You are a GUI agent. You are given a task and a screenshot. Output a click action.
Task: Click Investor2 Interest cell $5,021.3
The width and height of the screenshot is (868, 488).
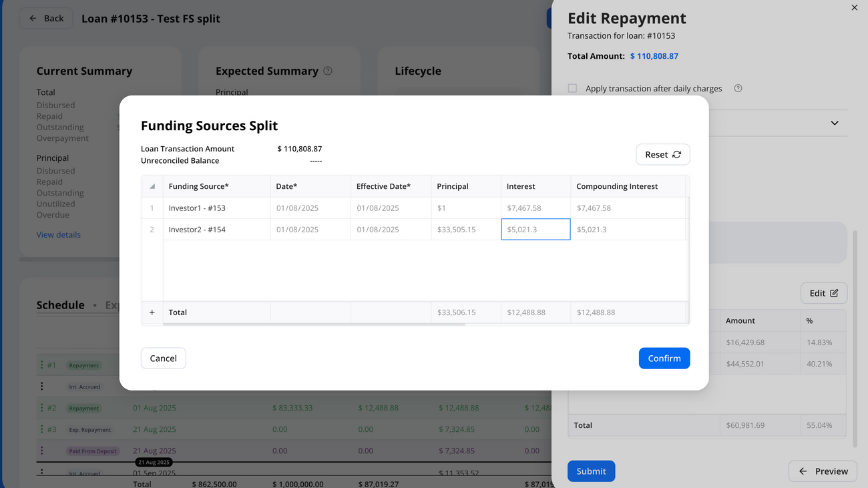[x=535, y=230]
